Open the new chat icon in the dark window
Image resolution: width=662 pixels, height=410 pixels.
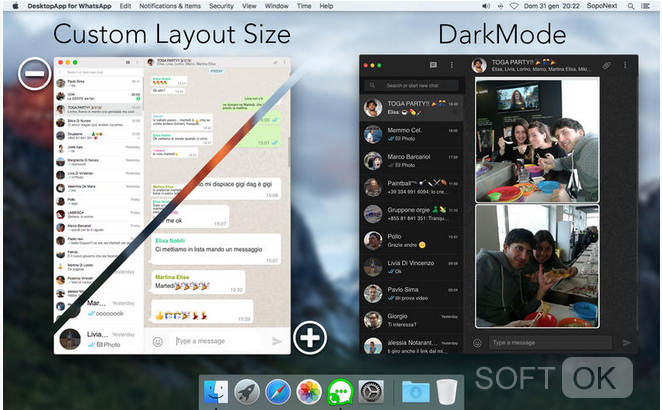(433, 65)
